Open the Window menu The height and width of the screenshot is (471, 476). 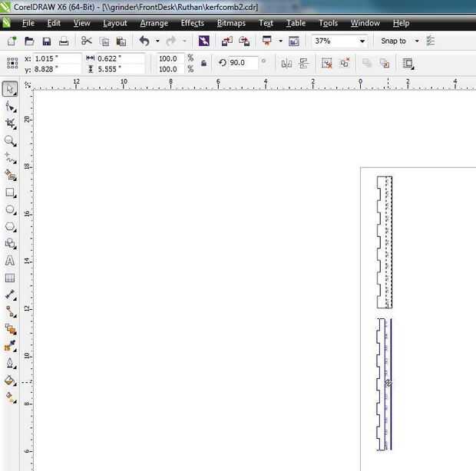(365, 23)
